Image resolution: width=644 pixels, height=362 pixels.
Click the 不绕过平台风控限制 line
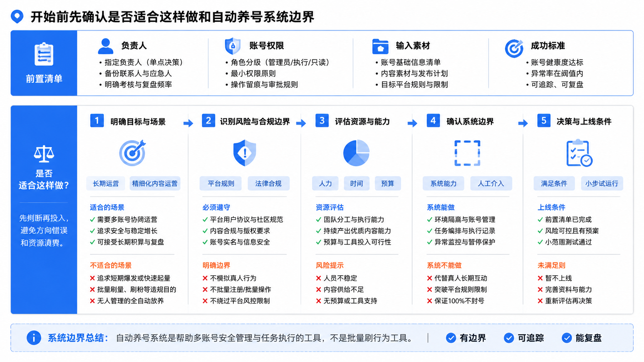pyautogui.click(x=236, y=301)
